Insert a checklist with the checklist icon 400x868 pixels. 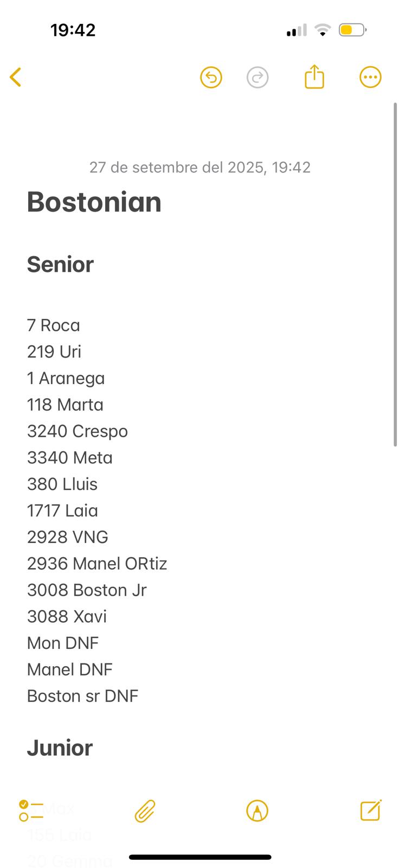[31, 811]
